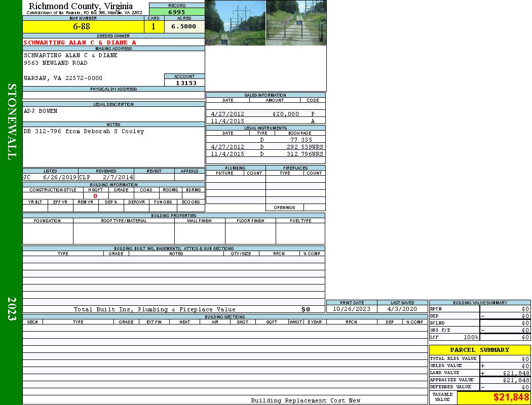Screen dimensions: 532x405
Task: Select the record number 6995 field
Action: click(177, 12)
